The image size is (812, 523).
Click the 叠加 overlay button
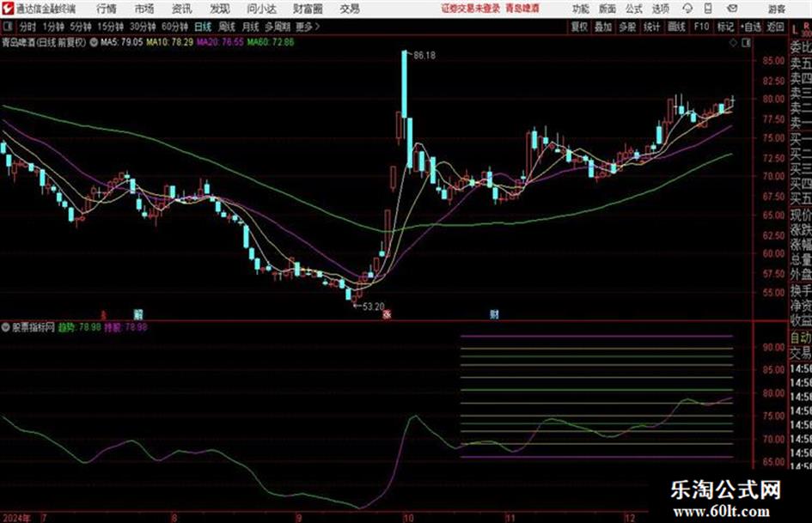pyautogui.click(x=603, y=27)
